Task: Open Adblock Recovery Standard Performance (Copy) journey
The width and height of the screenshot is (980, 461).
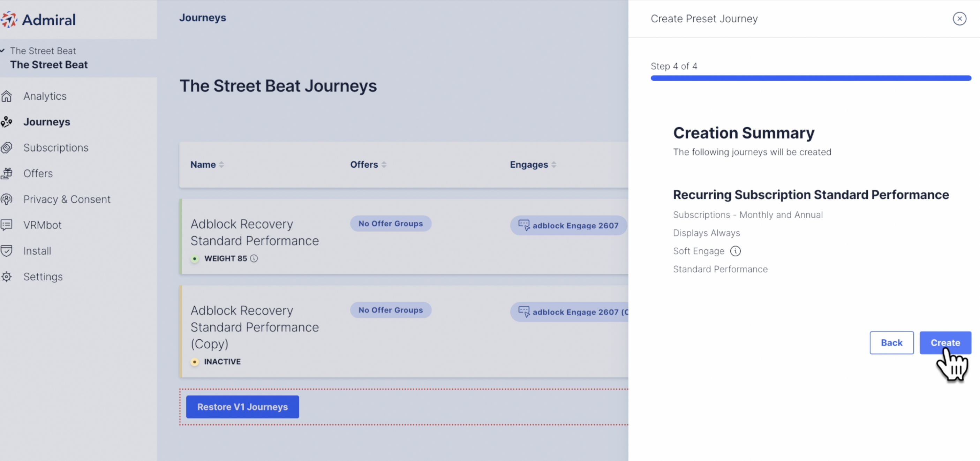Action: pyautogui.click(x=255, y=327)
